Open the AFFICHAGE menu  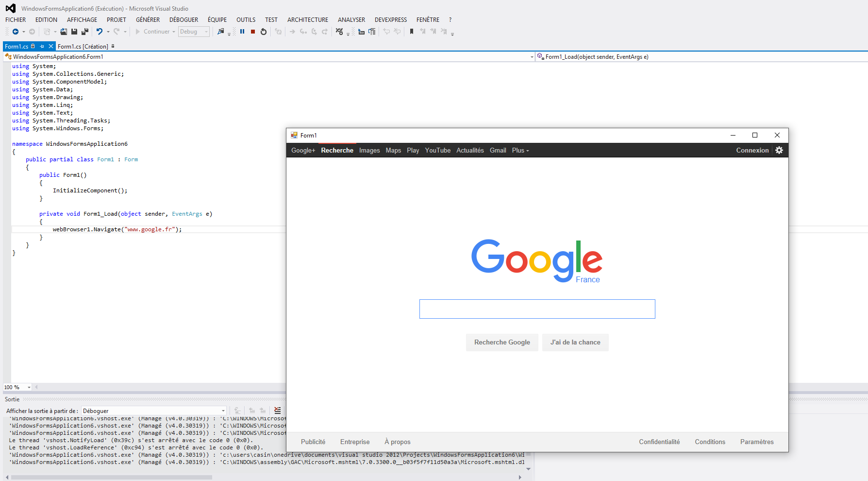82,20
